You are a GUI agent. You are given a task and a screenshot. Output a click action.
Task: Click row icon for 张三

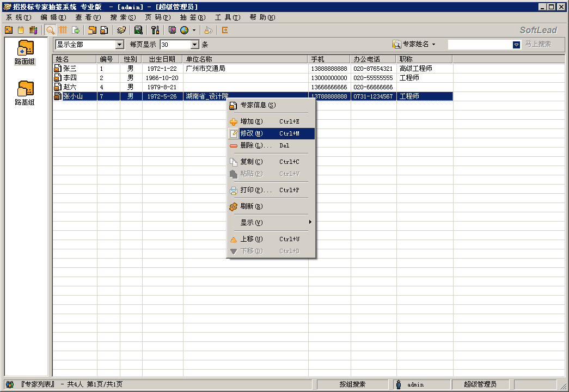pos(57,68)
